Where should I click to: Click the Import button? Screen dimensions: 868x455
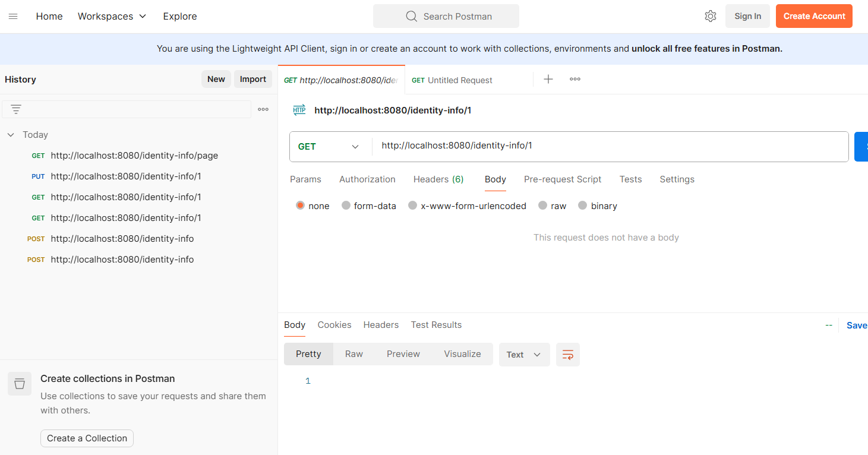(x=253, y=79)
